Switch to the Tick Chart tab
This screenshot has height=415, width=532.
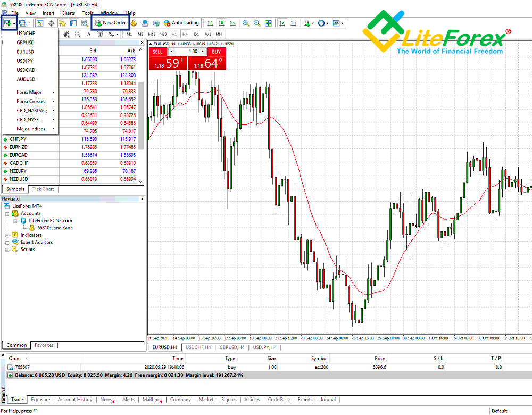point(43,189)
